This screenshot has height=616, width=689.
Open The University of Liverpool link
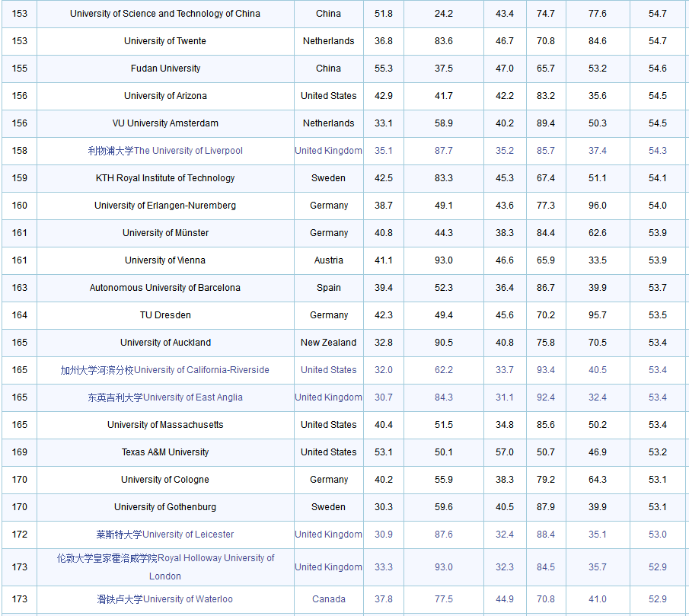[165, 151]
